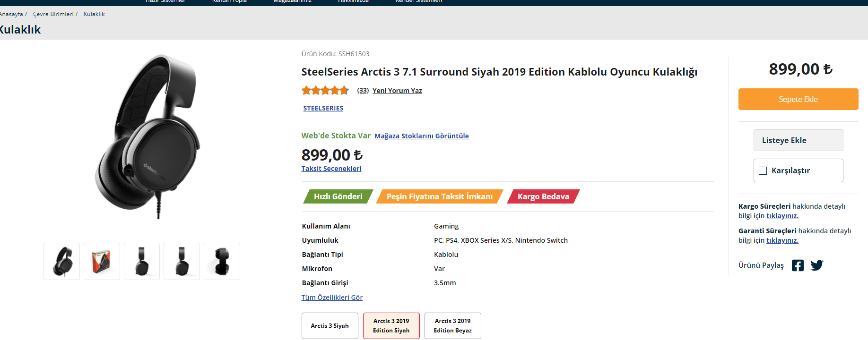
Task: Click the Sepete Ekle button
Action: [798, 99]
